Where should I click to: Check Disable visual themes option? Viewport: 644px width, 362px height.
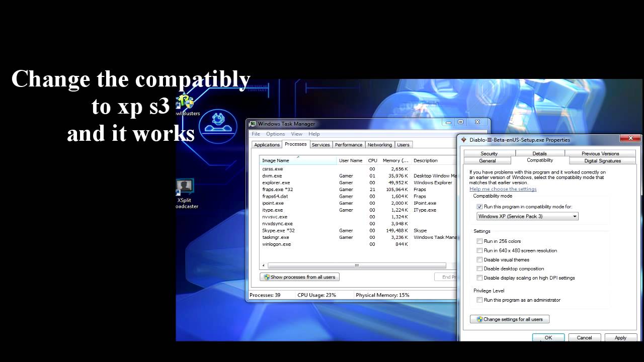click(x=479, y=259)
